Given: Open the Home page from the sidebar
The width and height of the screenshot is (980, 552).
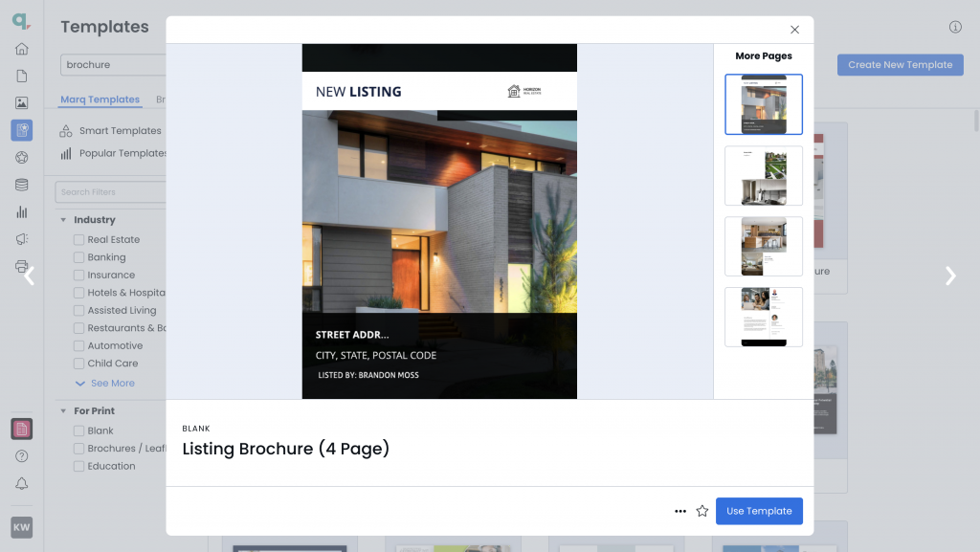Looking at the screenshot, I should pos(21,48).
